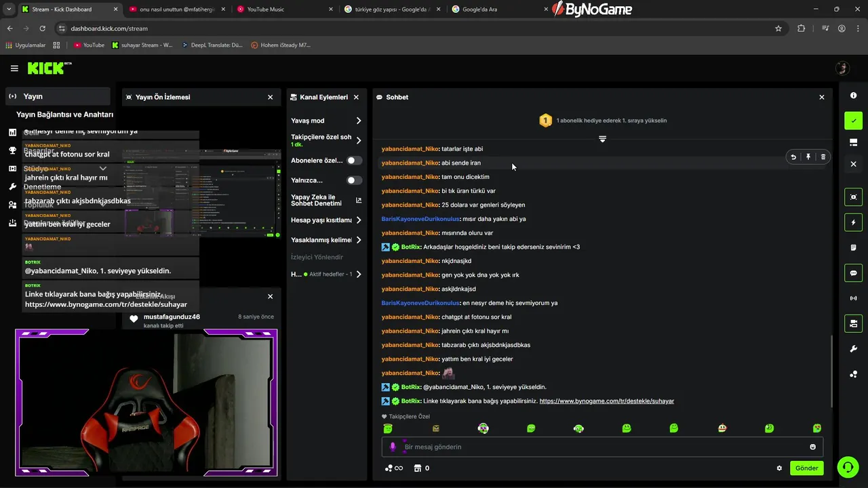
Task: Open the suhayar Stream bookmark
Action: click(142, 45)
